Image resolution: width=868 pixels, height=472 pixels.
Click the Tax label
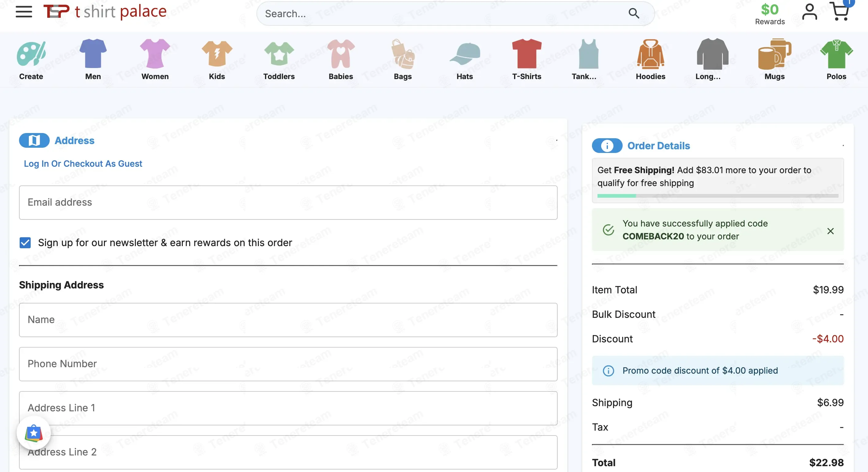tap(600, 427)
